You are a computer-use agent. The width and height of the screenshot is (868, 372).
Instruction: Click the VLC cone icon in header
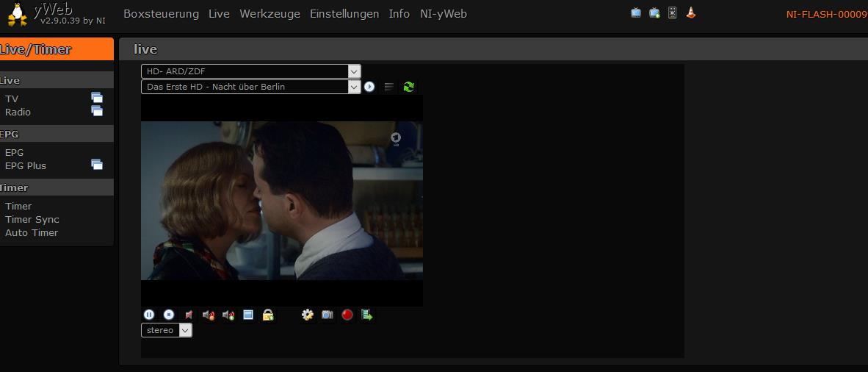[x=690, y=12]
